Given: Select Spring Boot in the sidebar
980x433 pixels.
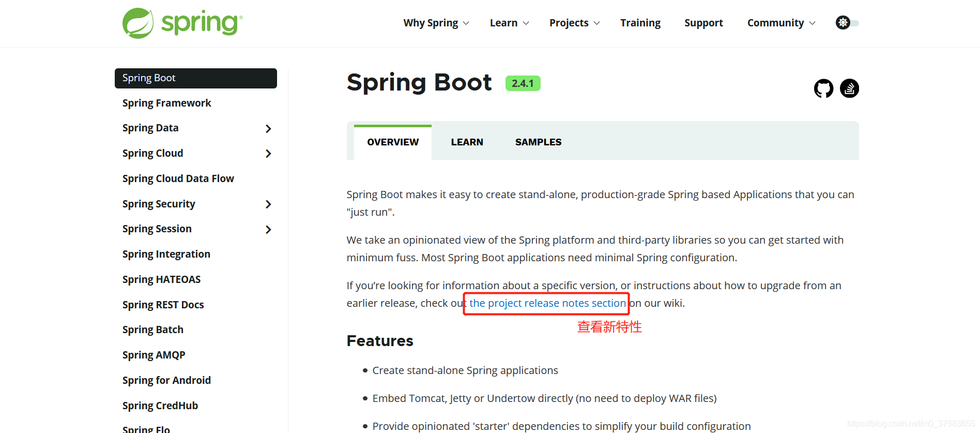Looking at the screenshot, I should point(196,78).
